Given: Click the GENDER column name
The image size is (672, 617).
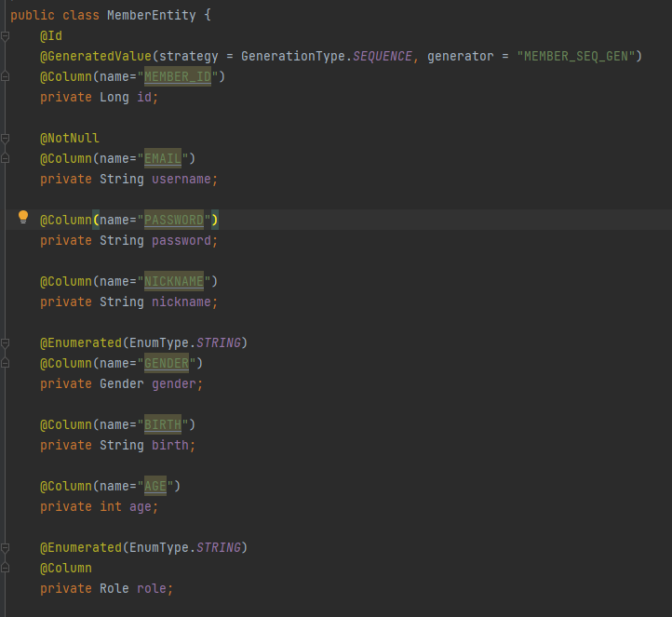Looking at the screenshot, I should 167,363.
